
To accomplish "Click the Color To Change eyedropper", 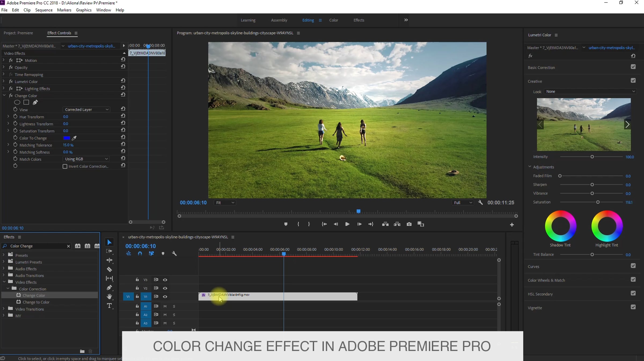I will (74, 138).
